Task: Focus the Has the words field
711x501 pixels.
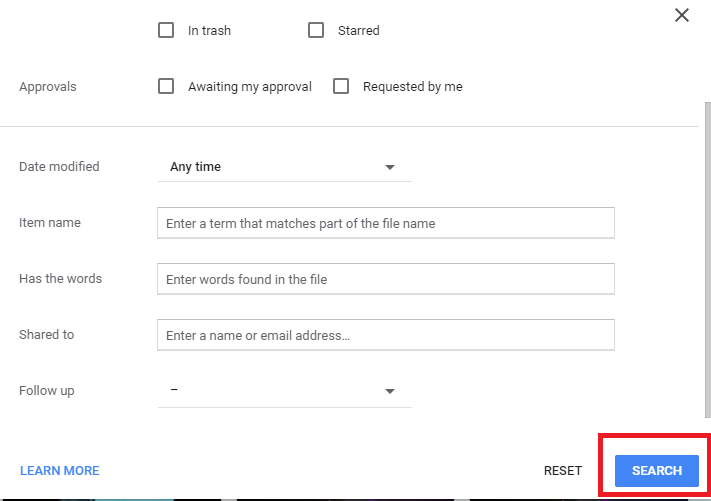Action: point(386,279)
